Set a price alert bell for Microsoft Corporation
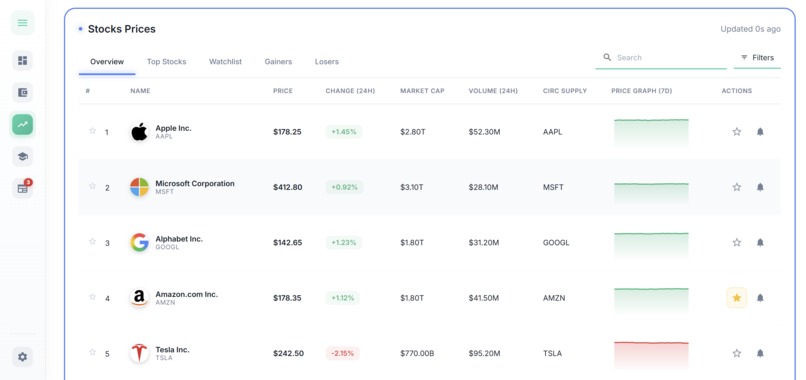 tap(760, 187)
